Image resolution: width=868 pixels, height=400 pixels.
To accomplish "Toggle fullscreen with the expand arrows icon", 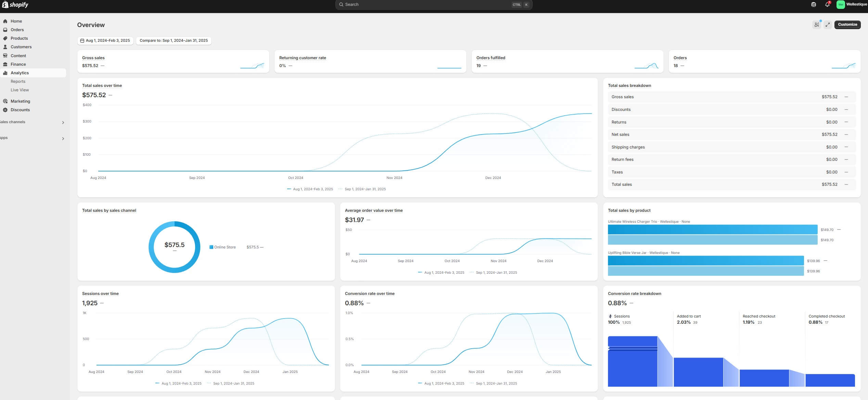I will click(827, 25).
